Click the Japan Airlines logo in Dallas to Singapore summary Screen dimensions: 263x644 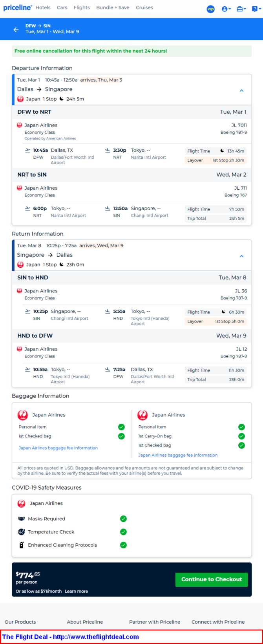20,99
